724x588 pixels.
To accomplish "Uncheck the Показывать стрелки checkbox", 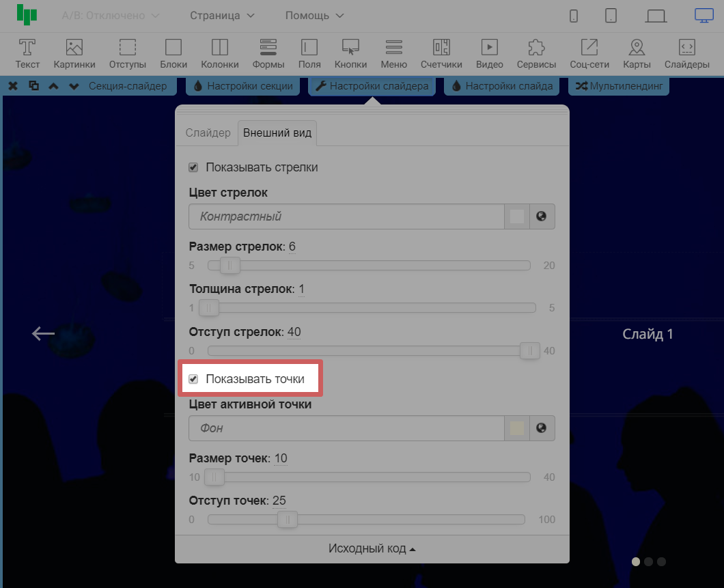I will pos(193,167).
